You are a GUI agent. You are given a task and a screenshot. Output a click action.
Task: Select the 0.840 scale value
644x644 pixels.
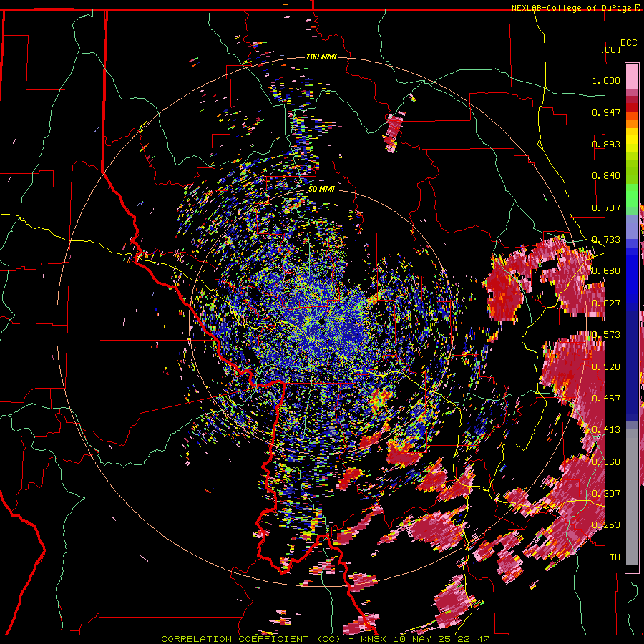pos(606,176)
